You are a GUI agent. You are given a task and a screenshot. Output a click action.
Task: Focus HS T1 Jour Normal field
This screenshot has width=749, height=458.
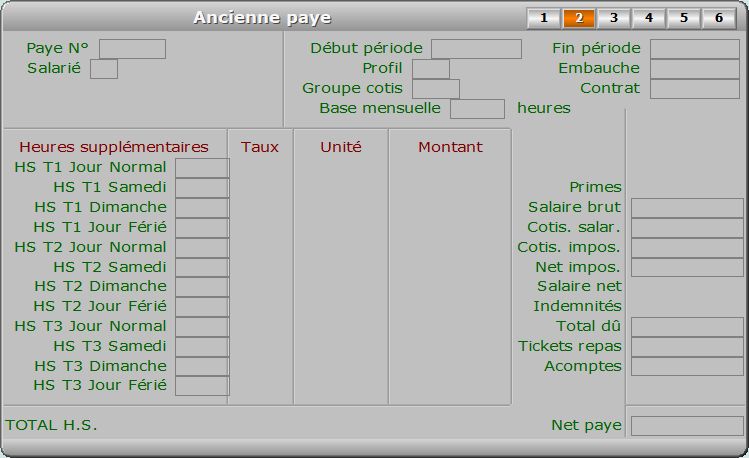point(202,168)
